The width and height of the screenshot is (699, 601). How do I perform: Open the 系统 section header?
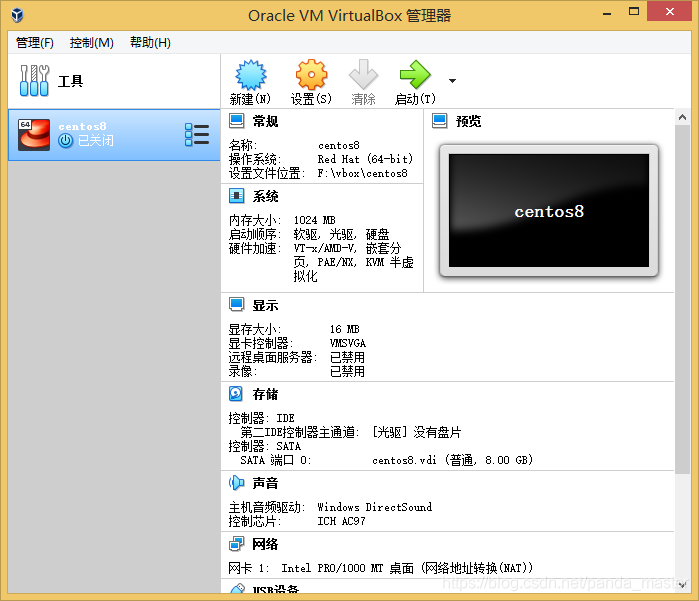pyautogui.click(x=265, y=196)
